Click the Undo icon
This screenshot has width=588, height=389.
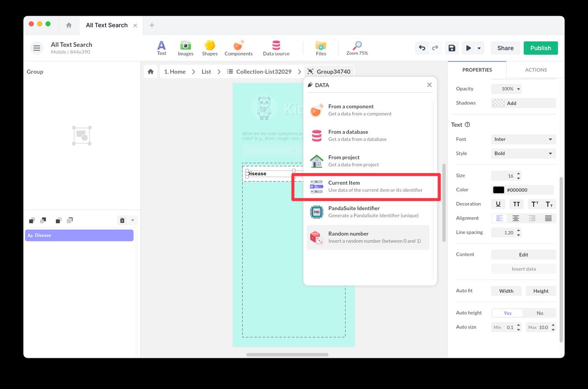422,48
